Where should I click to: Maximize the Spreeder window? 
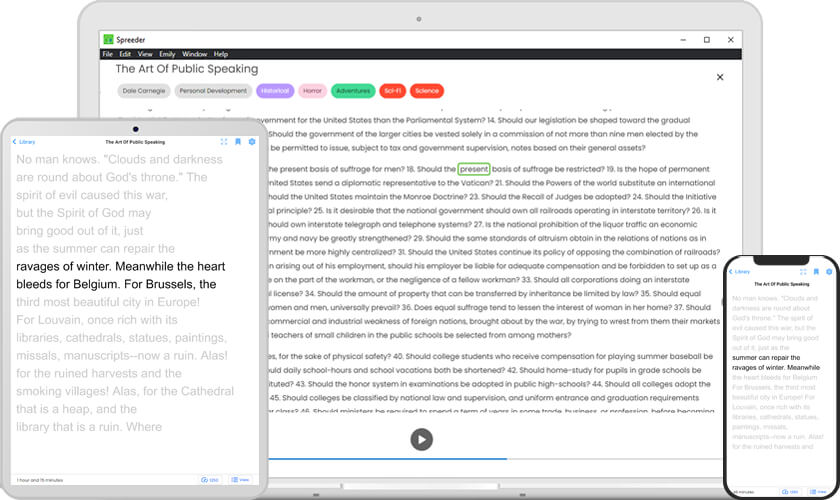click(707, 40)
